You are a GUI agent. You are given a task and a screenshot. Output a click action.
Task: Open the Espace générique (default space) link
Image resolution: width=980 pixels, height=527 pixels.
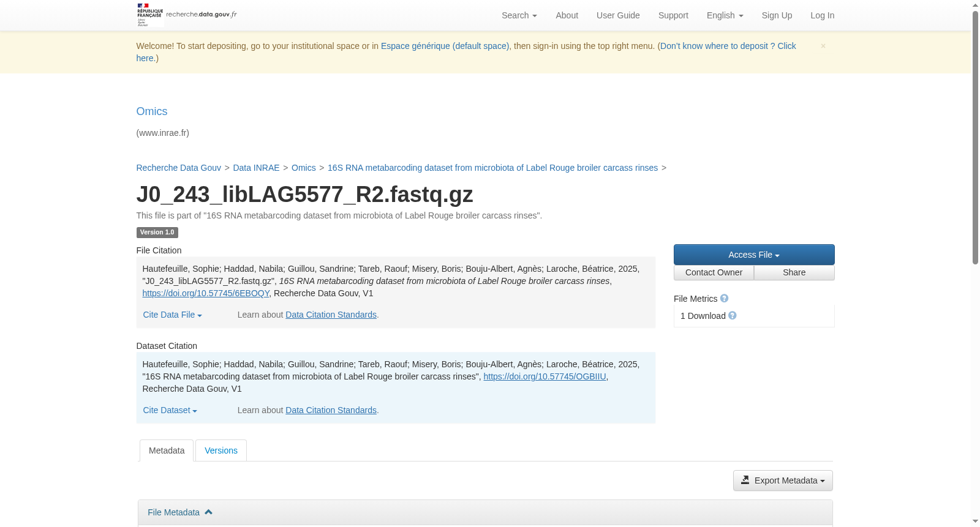[x=445, y=46]
